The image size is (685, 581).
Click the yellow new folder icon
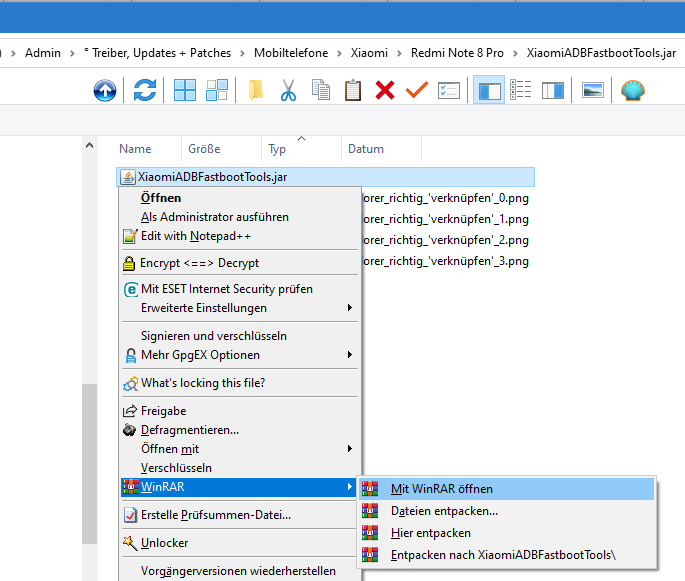click(256, 90)
